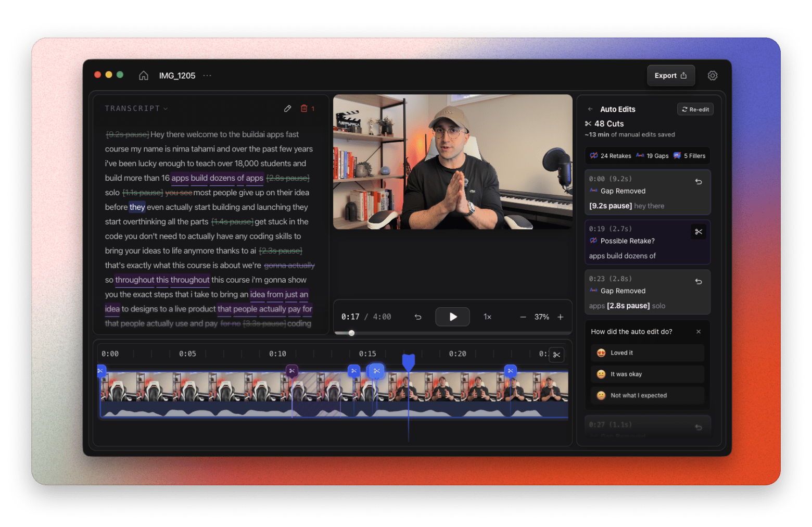This screenshot has height=527, width=812.
Task: Open settings gear icon
Action: 713,76
